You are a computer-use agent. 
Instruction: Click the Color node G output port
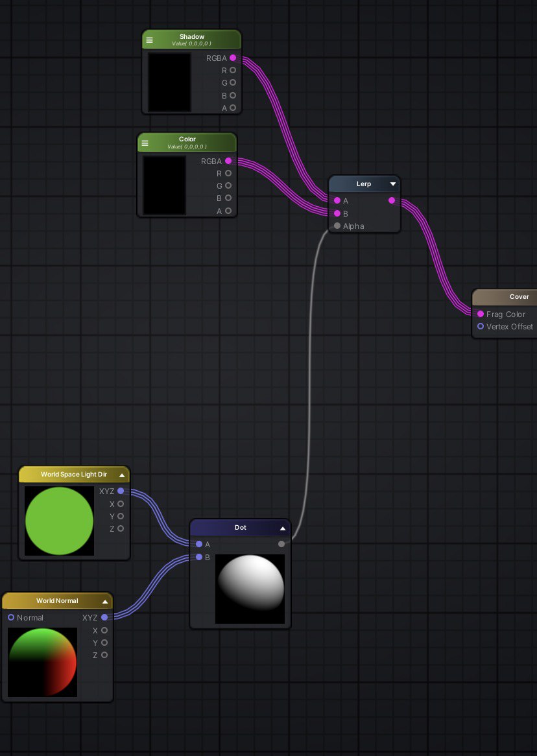click(x=228, y=185)
